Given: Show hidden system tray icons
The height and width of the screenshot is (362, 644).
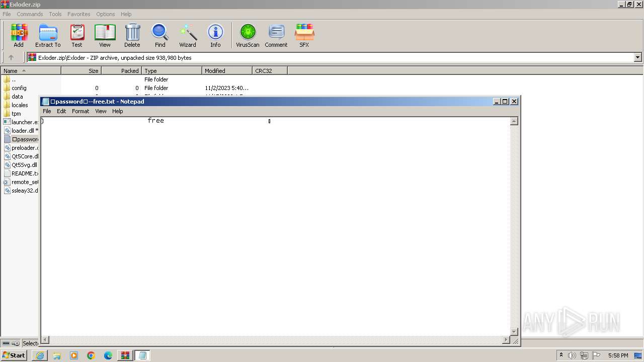Looking at the screenshot, I should [561, 355].
